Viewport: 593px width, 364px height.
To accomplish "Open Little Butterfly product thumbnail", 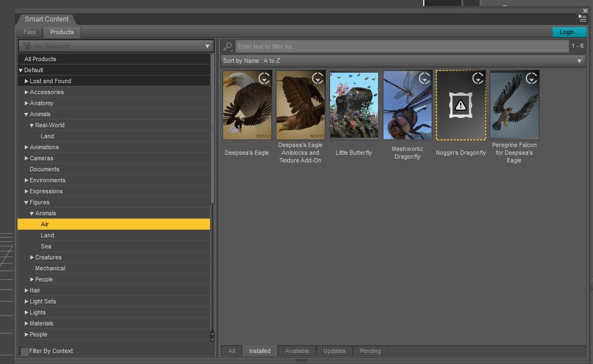I will click(354, 105).
